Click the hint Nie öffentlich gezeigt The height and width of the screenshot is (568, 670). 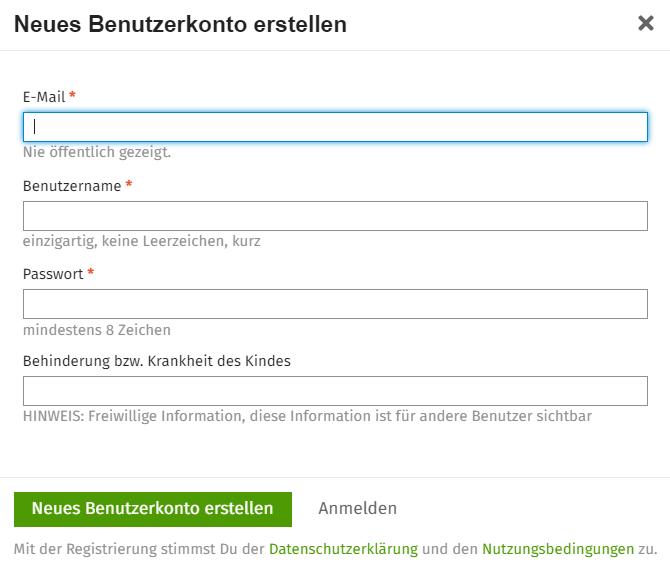pyautogui.click(x=97, y=152)
